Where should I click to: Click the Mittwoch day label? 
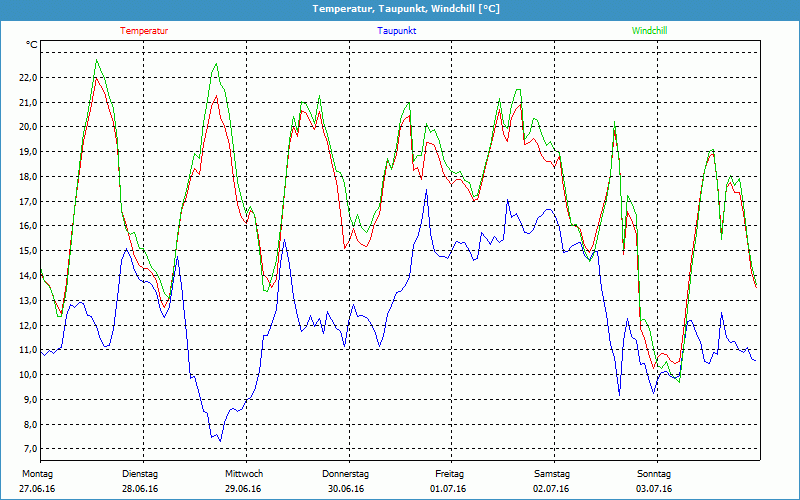[244, 474]
